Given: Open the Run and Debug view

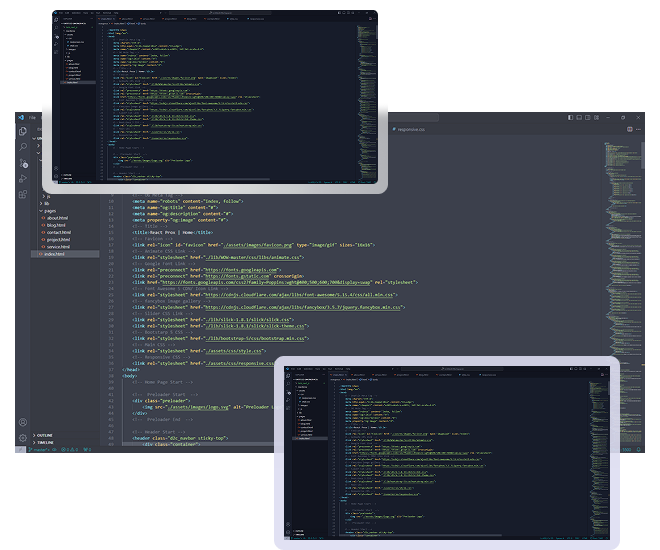Looking at the screenshot, I should click(22, 179).
